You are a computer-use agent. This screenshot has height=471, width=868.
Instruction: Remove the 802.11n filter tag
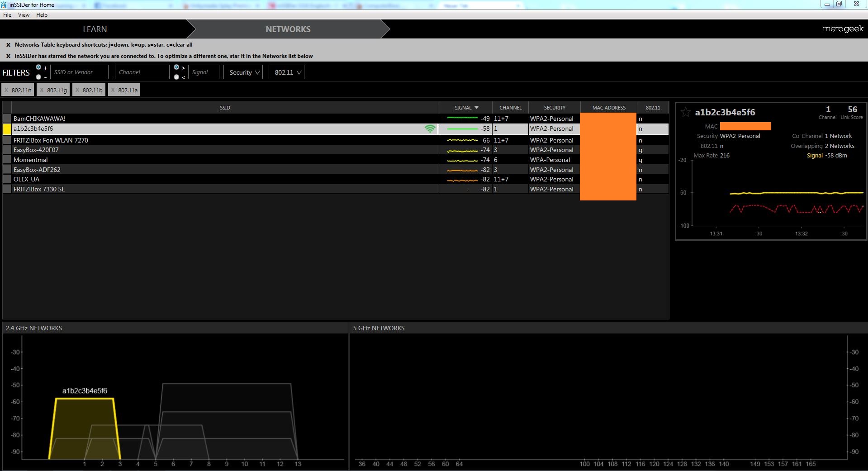(x=6, y=90)
